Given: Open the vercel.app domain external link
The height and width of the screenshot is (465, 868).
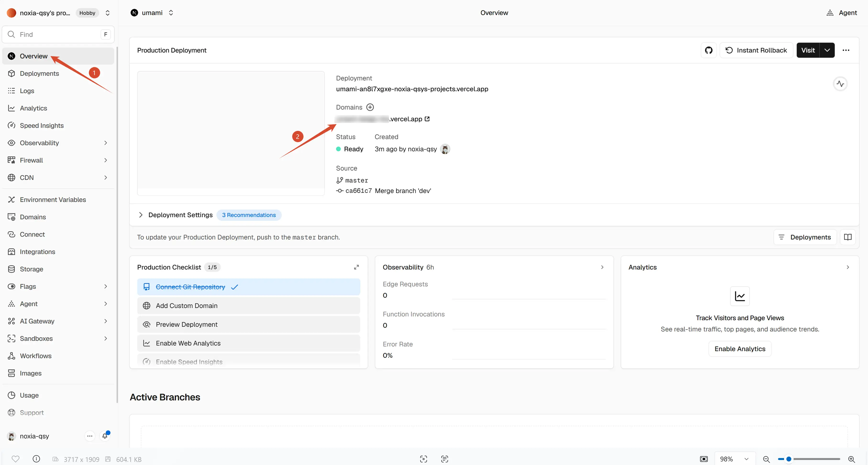Looking at the screenshot, I should pos(427,119).
